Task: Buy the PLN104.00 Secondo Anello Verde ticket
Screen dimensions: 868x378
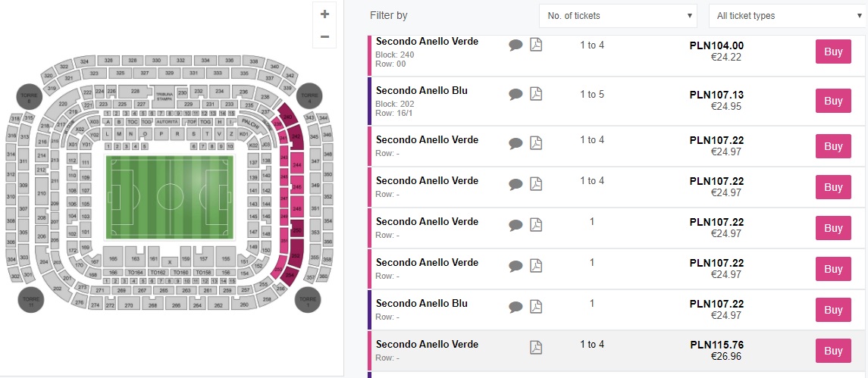Action: coord(833,52)
